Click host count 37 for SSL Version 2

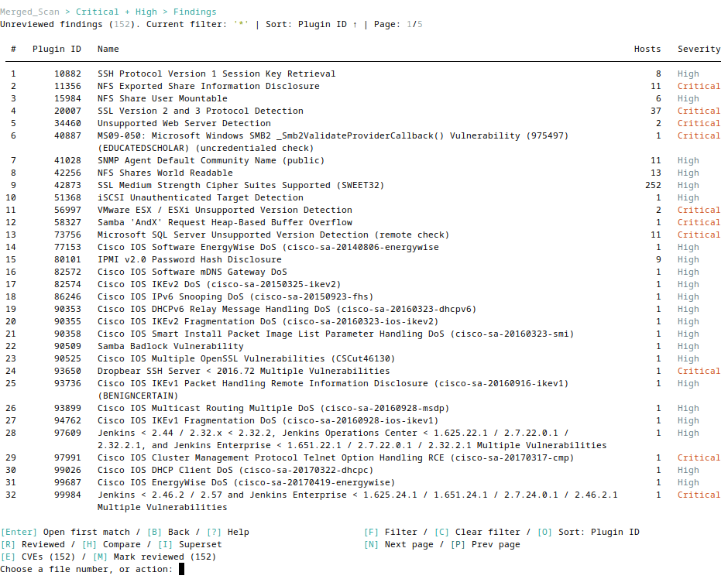coord(655,111)
